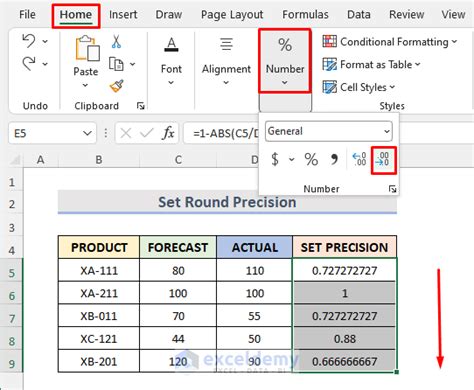The width and height of the screenshot is (474, 390).
Task: Switch to the View tab
Action: [x=453, y=15]
